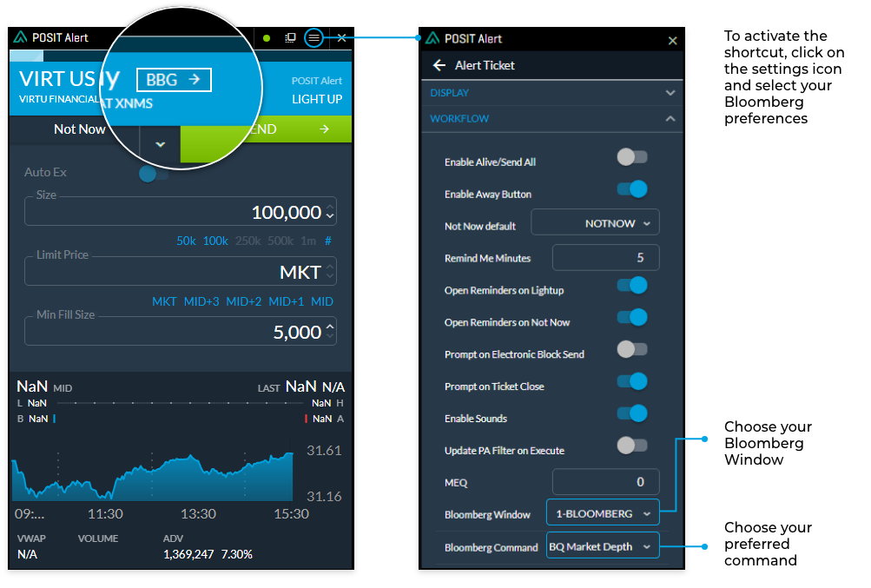Image resolution: width=871 pixels, height=588 pixels.
Task: Open the hamburger menu in the Alert title bar
Action: (x=313, y=37)
